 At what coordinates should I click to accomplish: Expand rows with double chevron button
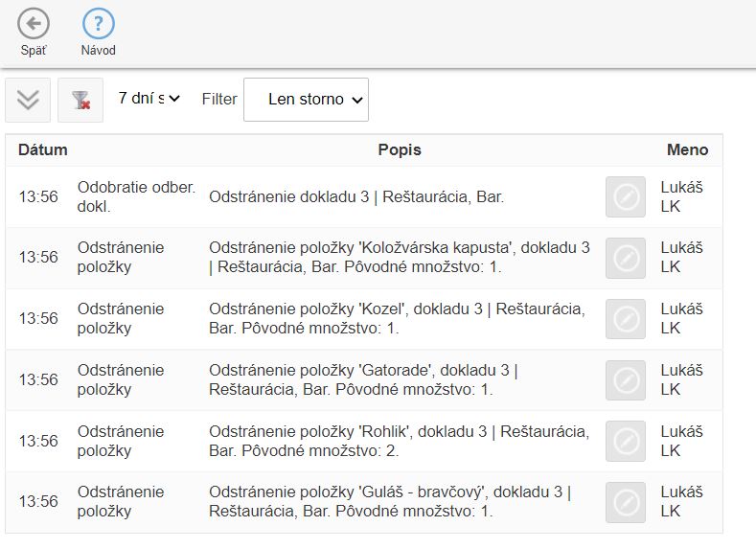tap(28, 100)
